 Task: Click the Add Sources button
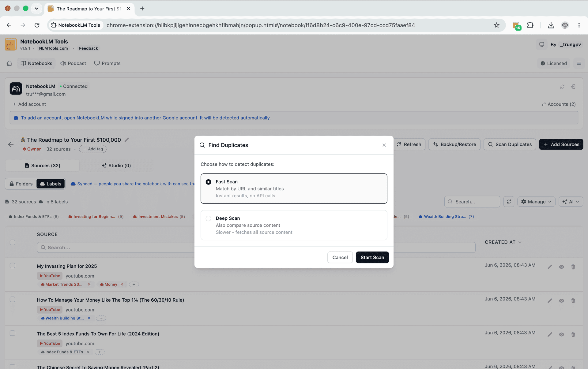pyautogui.click(x=561, y=144)
